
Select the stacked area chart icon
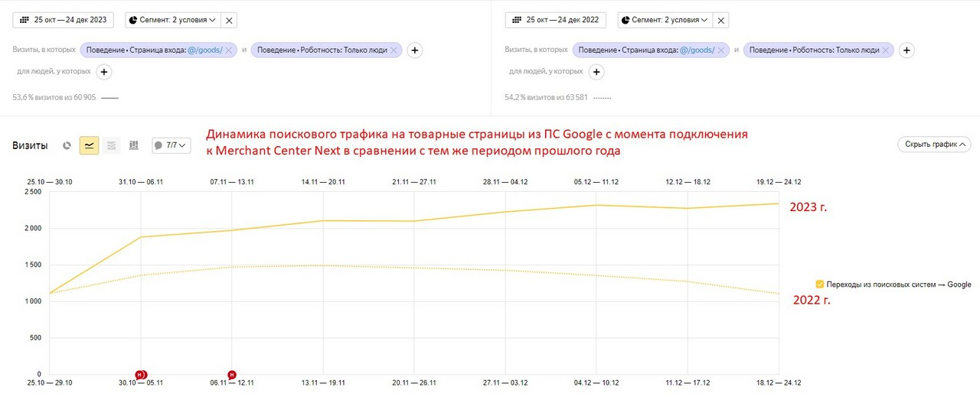[x=111, y=145]
